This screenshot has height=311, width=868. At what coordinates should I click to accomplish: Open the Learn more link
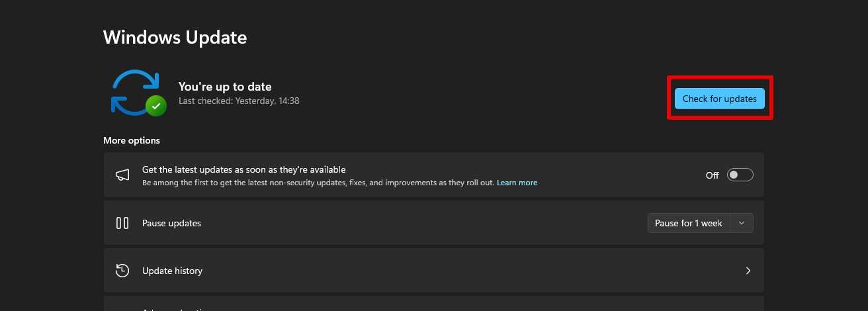tap(517, 183)
